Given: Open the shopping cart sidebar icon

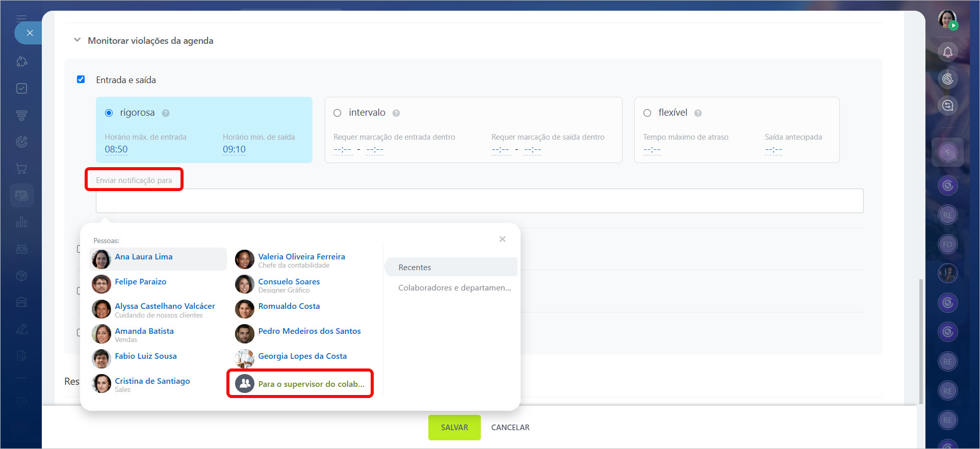Looking at the screenshot, I should click(21, 169).
